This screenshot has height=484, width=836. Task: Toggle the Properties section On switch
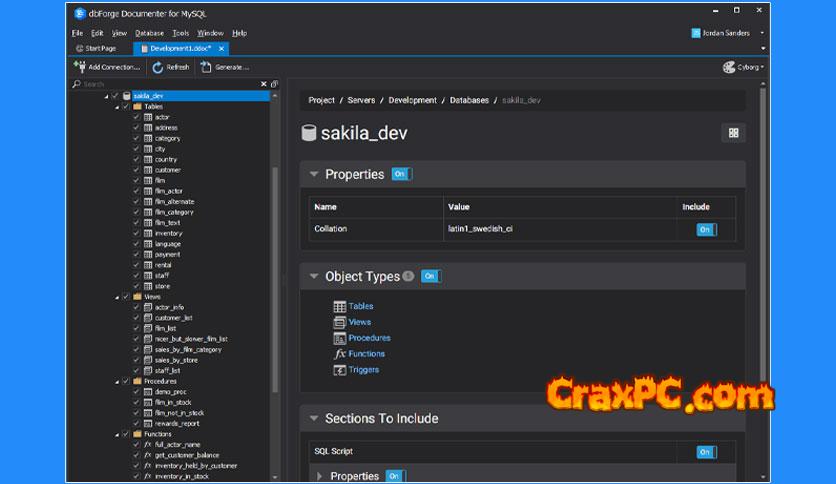(401, 174)
